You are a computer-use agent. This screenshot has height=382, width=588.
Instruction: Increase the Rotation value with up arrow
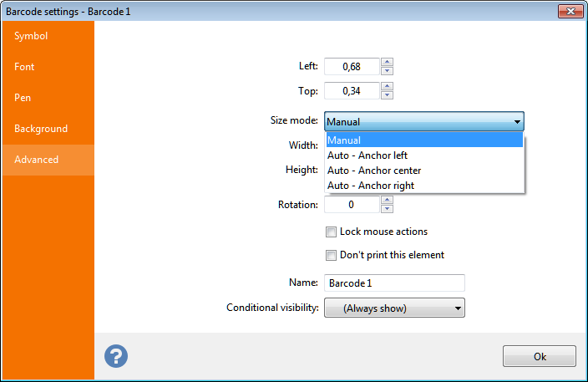click(x=387, y=200)
